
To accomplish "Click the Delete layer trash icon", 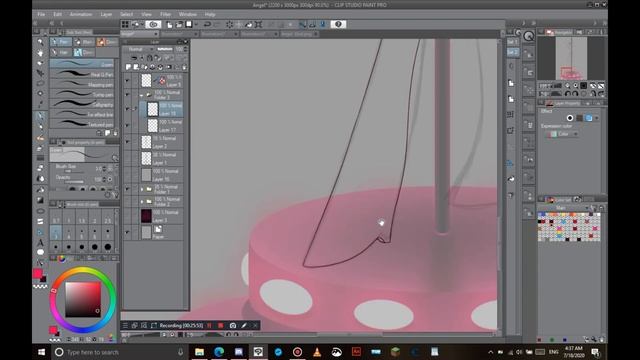I will click(184, 67).
